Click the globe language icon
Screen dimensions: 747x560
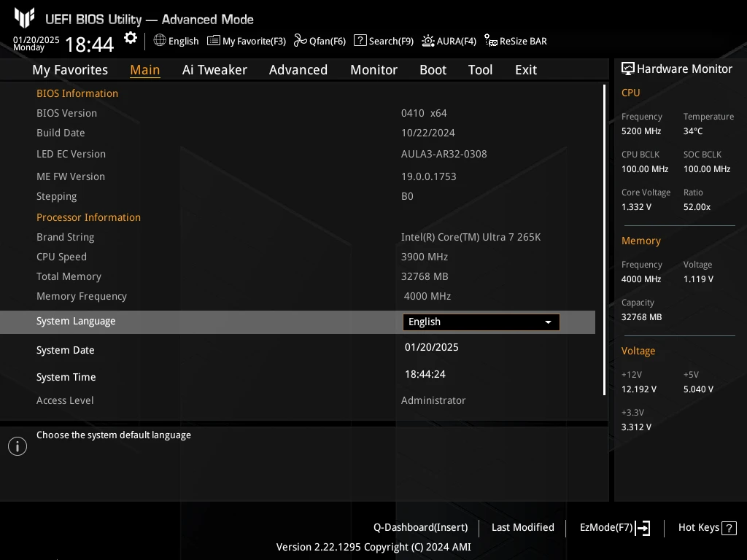tap(160, 41)
